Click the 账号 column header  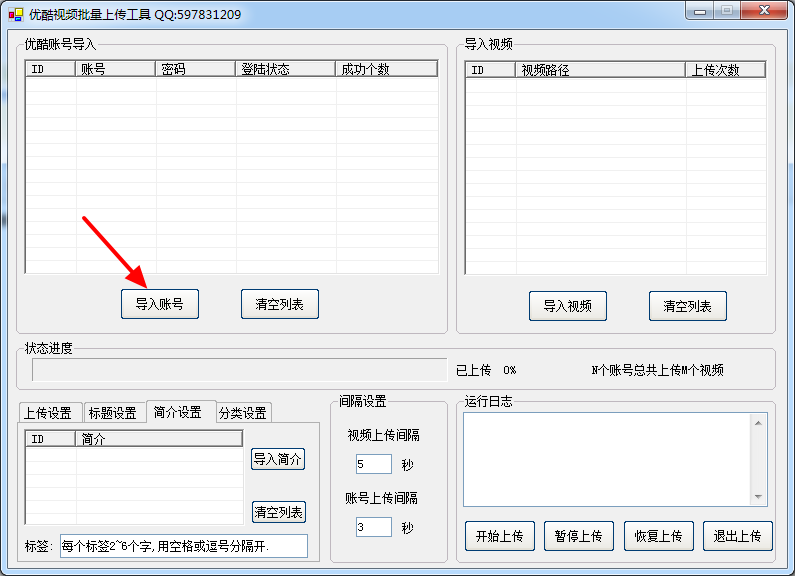coord(116,69)
